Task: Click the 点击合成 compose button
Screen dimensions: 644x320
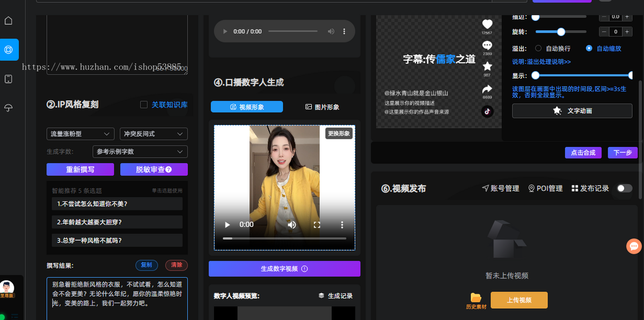Action: 583,153
